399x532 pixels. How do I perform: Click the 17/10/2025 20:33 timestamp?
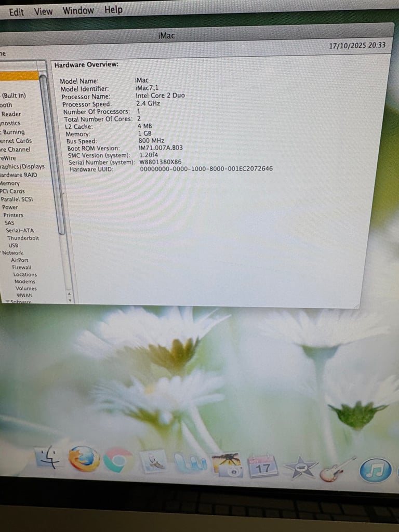[x=357, y=46]
